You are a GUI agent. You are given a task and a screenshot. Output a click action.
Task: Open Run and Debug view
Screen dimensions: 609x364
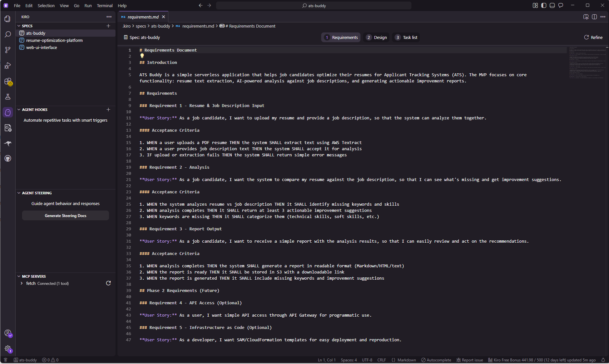tap(8, 66)
